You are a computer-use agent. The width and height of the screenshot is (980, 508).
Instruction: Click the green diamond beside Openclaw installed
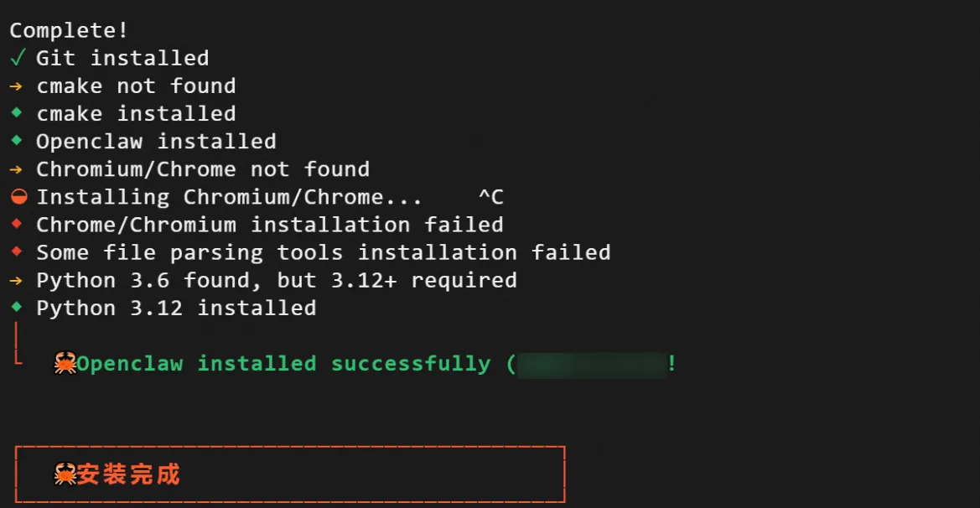[x=17, y=140]
